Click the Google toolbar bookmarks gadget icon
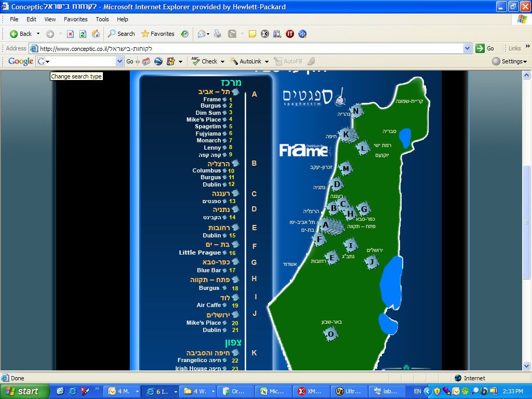This screenshot has width=532, height=399. click(x=170, y=61)
